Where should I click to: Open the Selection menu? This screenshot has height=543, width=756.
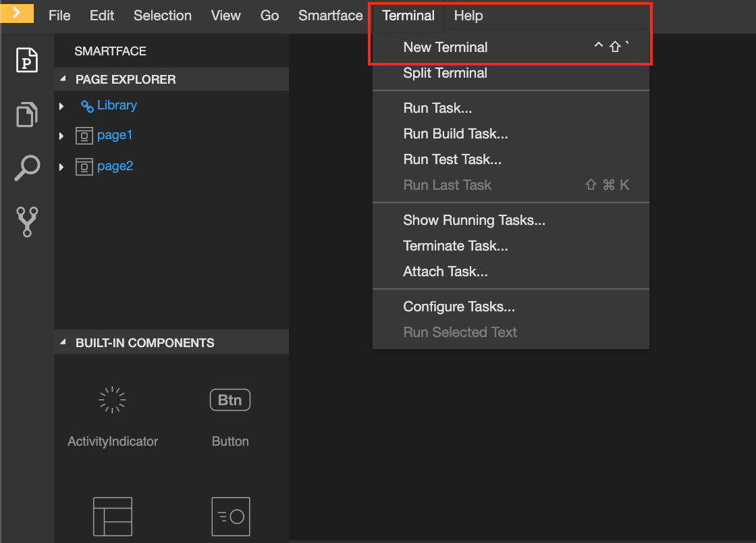coord(163,16)
